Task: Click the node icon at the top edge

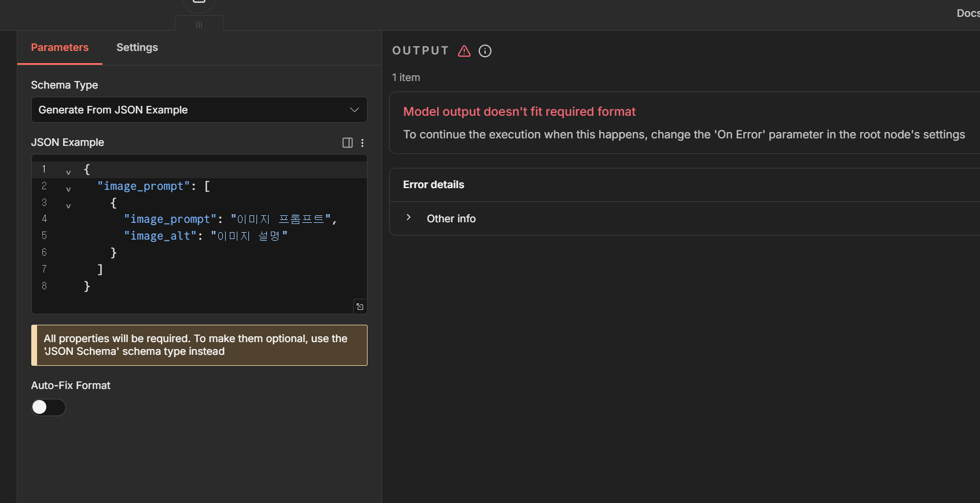Action: (199, 3)
